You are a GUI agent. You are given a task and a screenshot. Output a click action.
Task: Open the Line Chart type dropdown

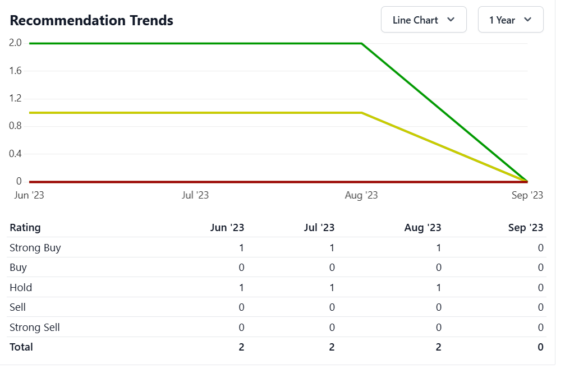423,20
